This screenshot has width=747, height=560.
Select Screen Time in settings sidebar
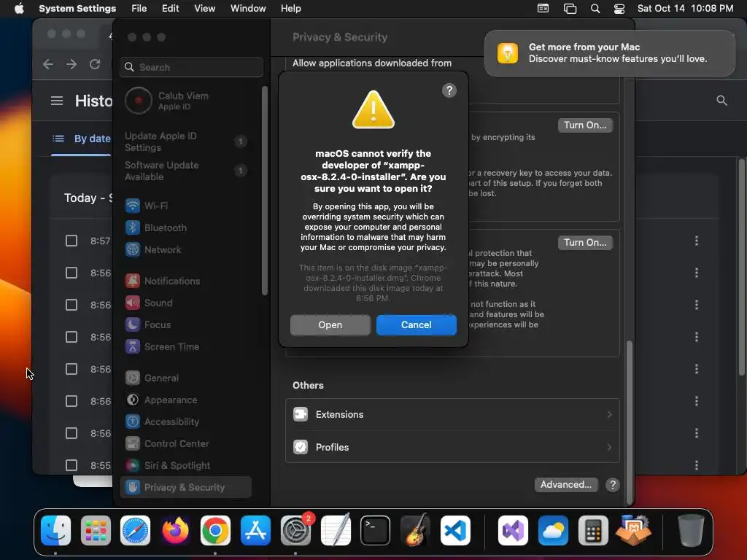pyautogui.click(x=186, y=346)
